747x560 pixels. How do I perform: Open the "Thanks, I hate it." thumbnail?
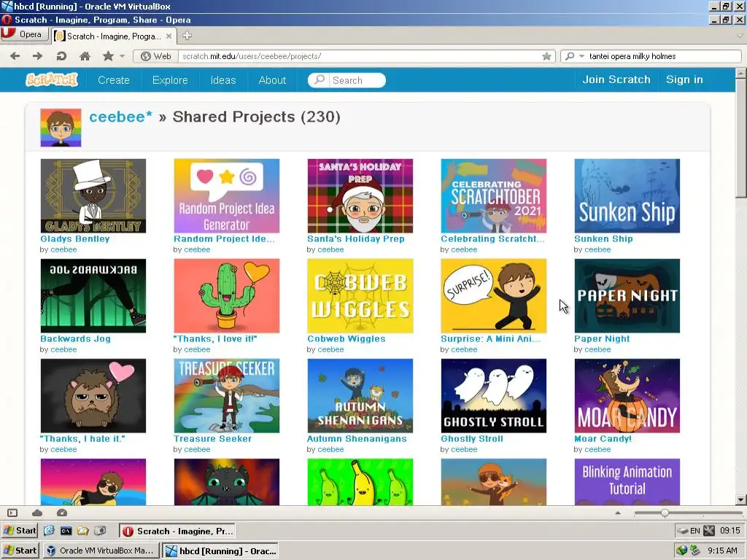click(x=93, y=396)
